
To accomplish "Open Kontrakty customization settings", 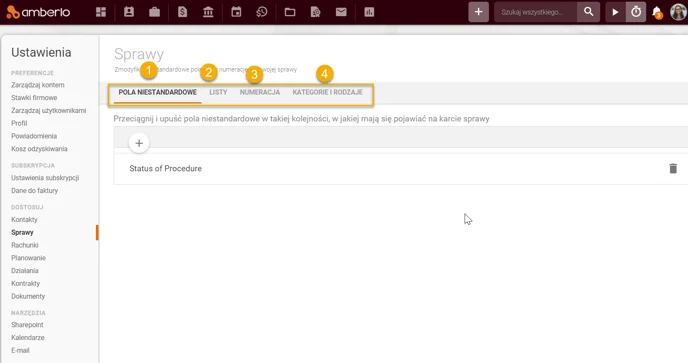I will [25, 284].
